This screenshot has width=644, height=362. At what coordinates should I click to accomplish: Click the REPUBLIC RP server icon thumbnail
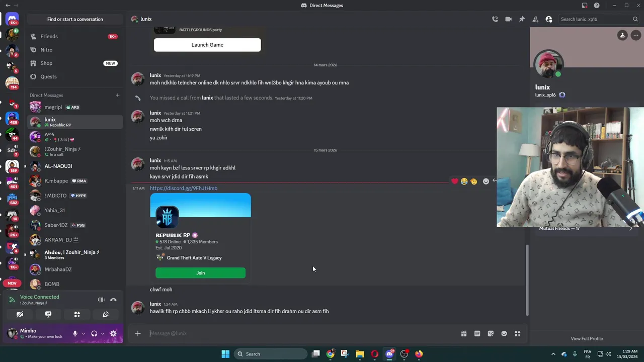point(167,217)
